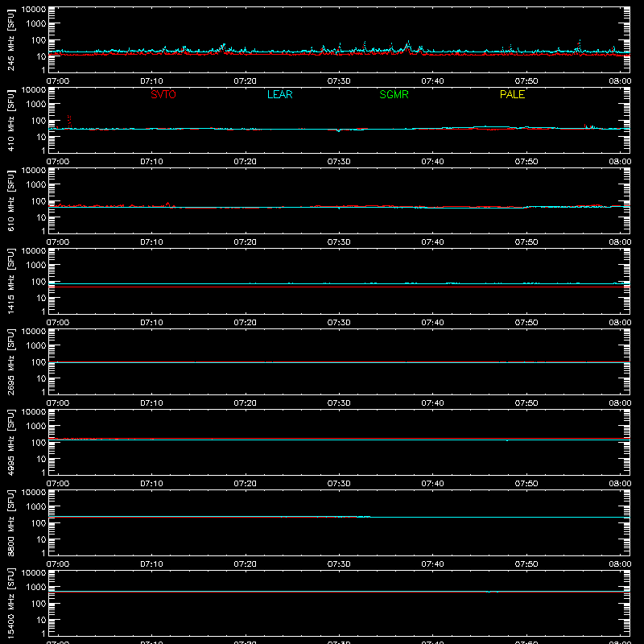Screen dimensions: 644x644
Task: Select the 15400 MHz [SFU] axis title
Action: (10, 603)
